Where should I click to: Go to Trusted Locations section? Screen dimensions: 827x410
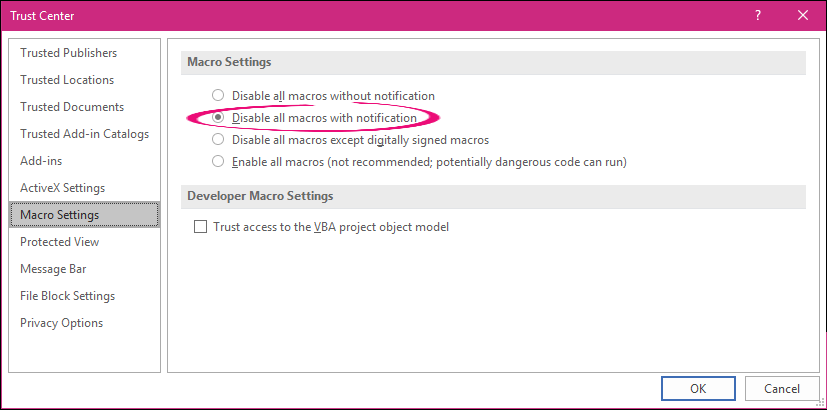(x=67, y=80)
